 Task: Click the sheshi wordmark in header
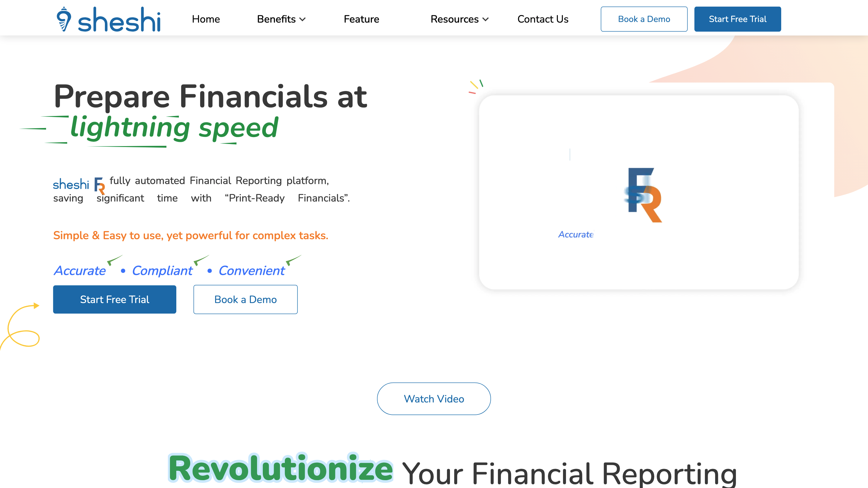point(119,20)
